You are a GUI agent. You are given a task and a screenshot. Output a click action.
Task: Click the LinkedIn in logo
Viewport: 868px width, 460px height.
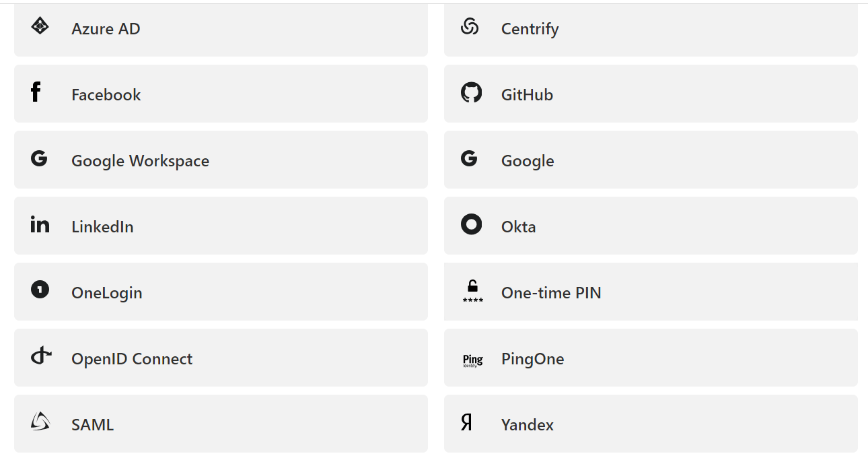[x=40, y=224]
